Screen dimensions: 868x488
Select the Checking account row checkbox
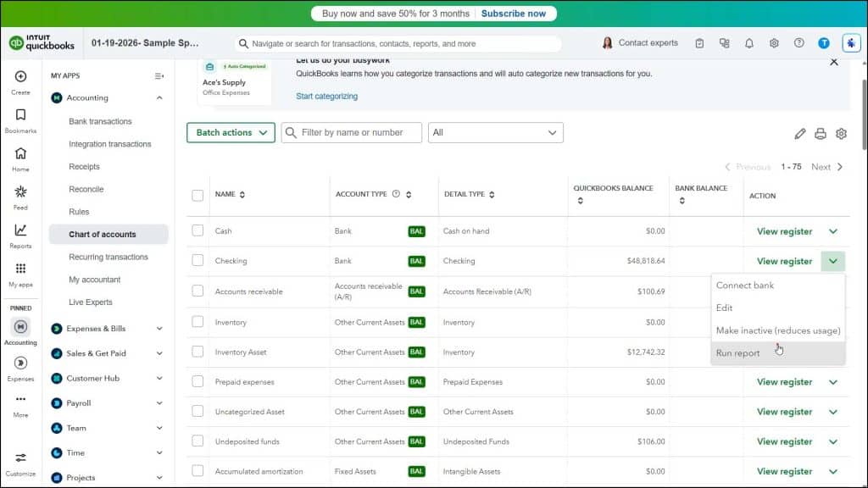(198, 261)
